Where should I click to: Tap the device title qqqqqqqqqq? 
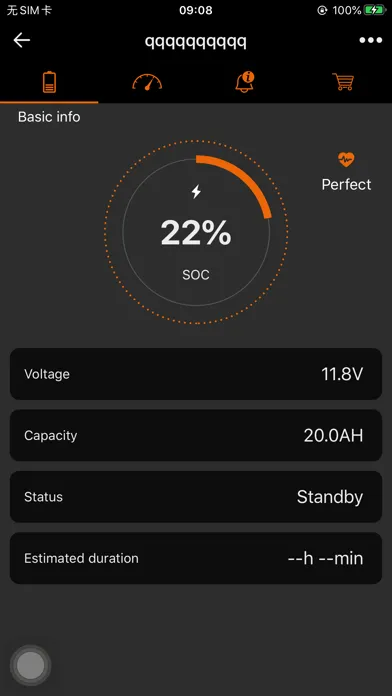tap(196, 41)
